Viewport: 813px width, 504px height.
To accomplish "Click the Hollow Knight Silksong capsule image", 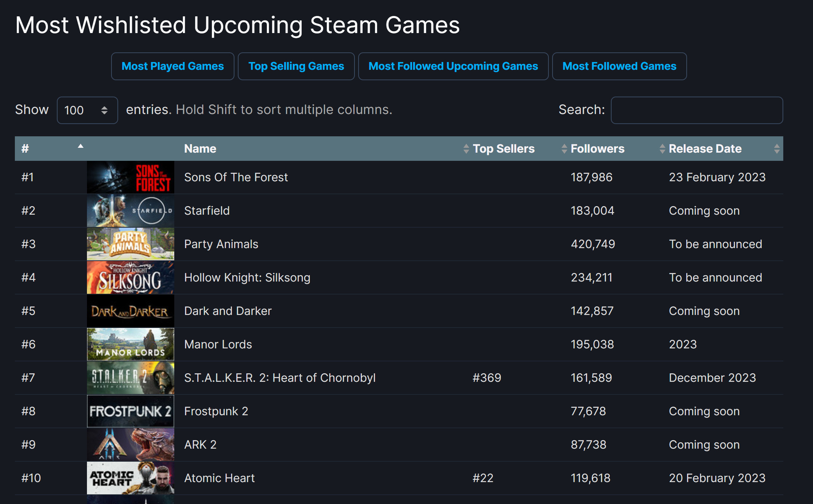I will pos(130,277).
